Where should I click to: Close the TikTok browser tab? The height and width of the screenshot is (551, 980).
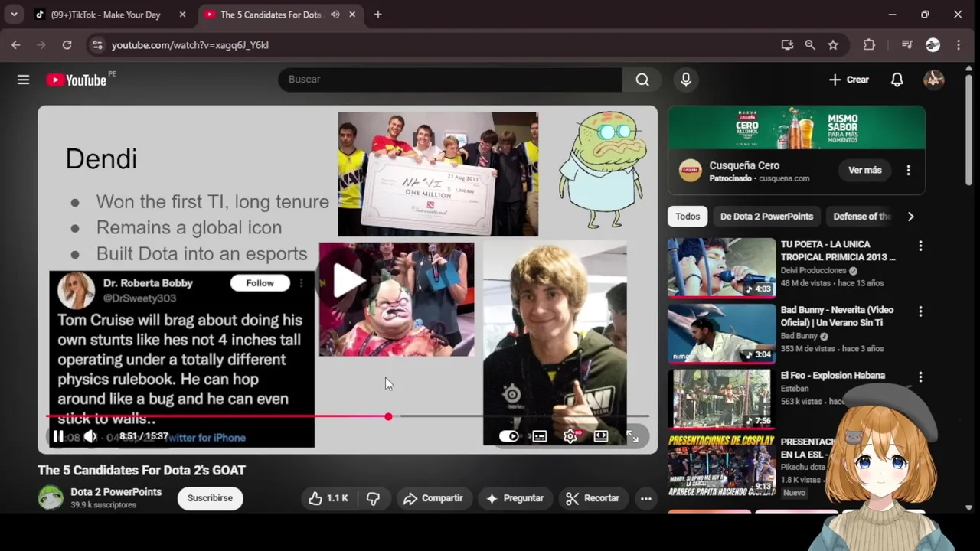coord(182,15)
